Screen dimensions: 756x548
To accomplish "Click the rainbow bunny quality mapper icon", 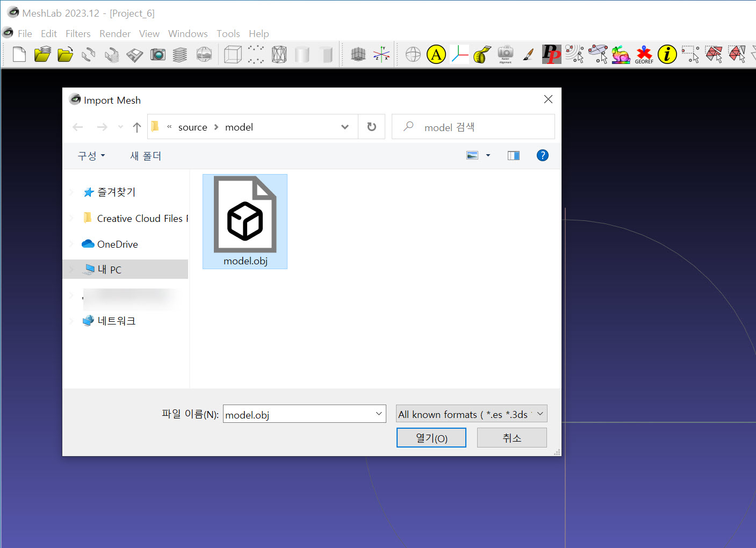I will 621,54.
